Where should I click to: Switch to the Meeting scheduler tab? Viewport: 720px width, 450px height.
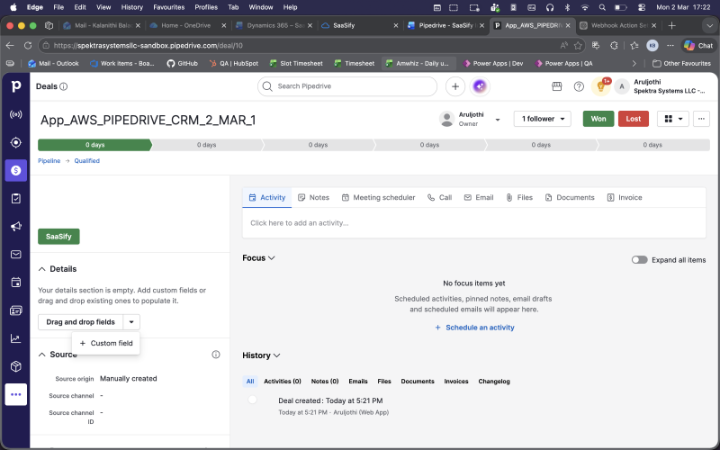tap(378, 197)
